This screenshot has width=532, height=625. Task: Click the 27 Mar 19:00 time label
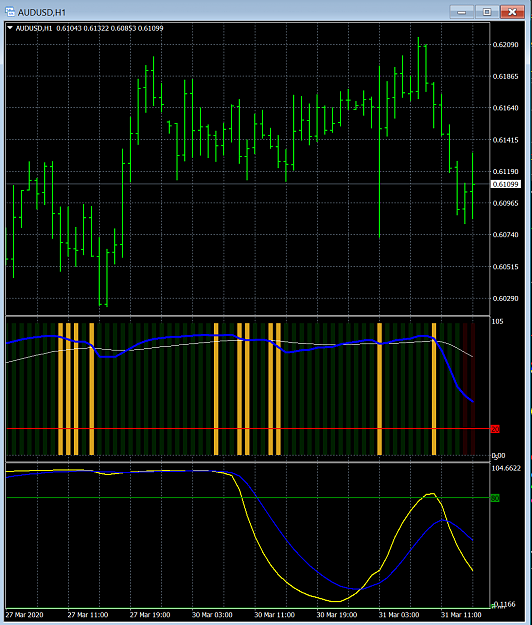click(150, 615)
